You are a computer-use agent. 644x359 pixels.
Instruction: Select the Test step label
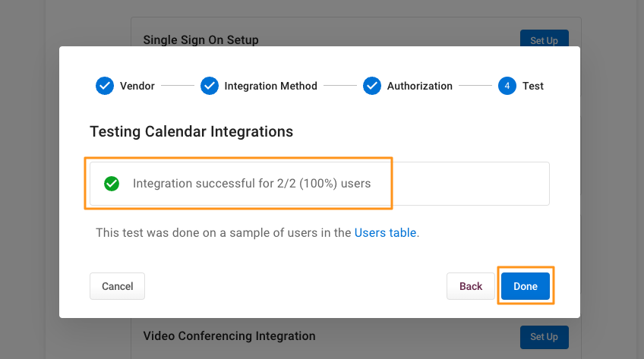click(x=532, y=87)
